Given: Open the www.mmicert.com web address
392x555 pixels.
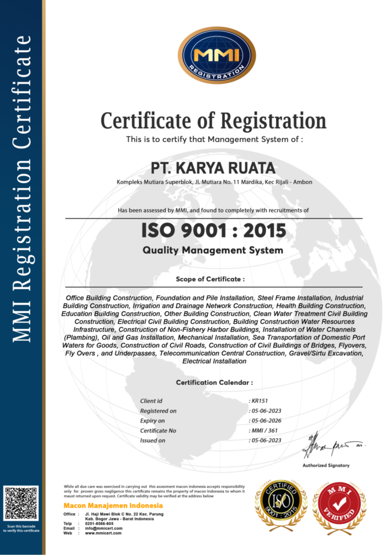Looking at the screenshot, I should (x=103, y=533).
